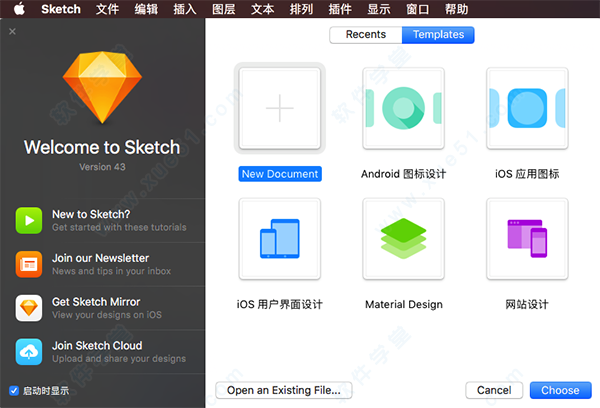Image resolution: width=600 pixels, height=408 pixels.
Task: Open the 文件 menu
Action: point(107,9)
